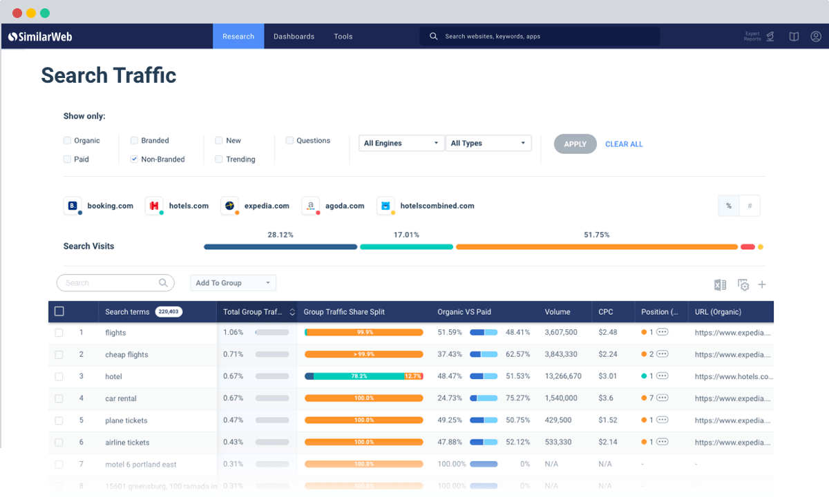Uncheck the Non-Branded checkbox
Image resolution: width=829 pixels, height=504 pixels.
click(x=134, y=159)
